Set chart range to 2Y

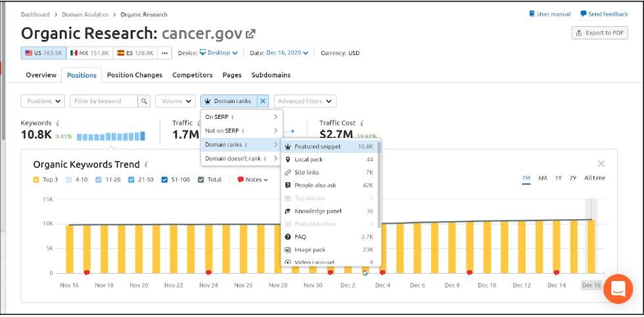(x=573, y=178)
